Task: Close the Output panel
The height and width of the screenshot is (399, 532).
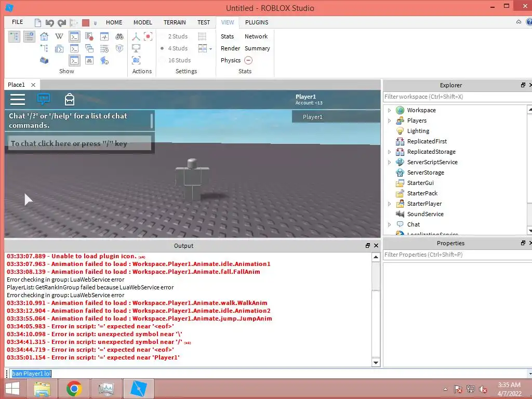Action: coord(376,246)
